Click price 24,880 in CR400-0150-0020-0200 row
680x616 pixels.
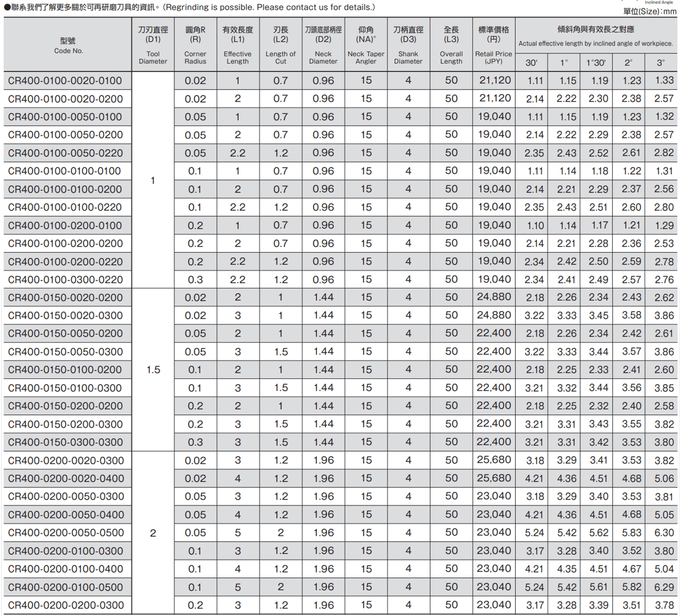[x=494, y=297]
